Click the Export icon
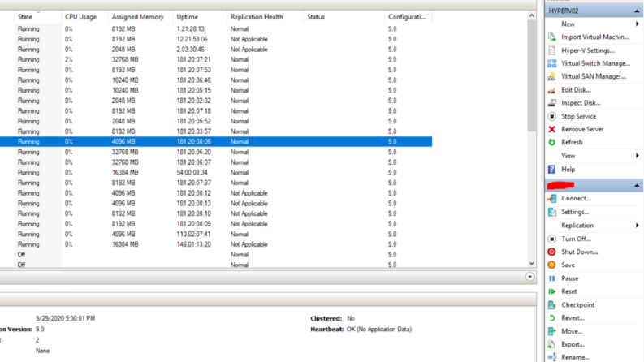This screenshot has width=644, height=362. [552, 344]
